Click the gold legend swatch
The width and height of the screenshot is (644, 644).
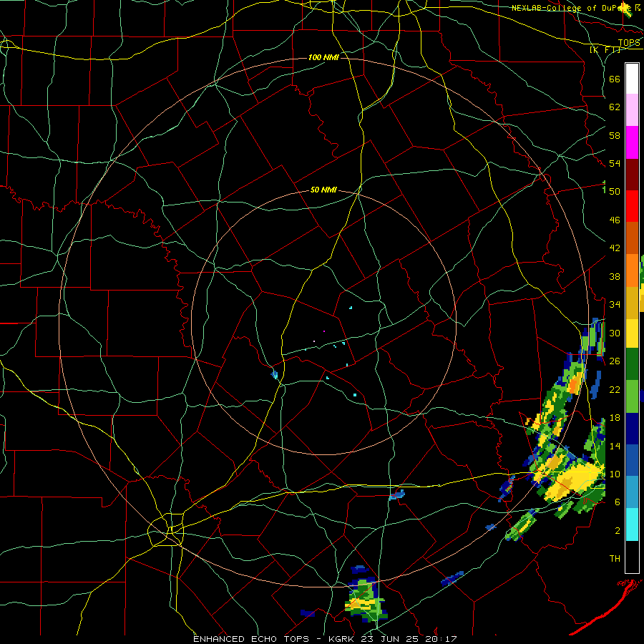(x=632, y=303)
